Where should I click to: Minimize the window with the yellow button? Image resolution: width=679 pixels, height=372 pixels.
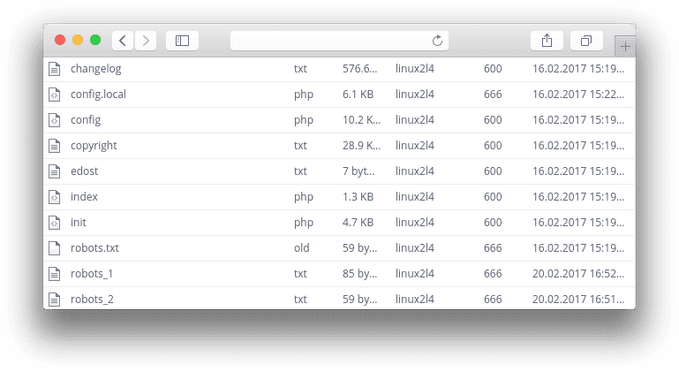78,40
